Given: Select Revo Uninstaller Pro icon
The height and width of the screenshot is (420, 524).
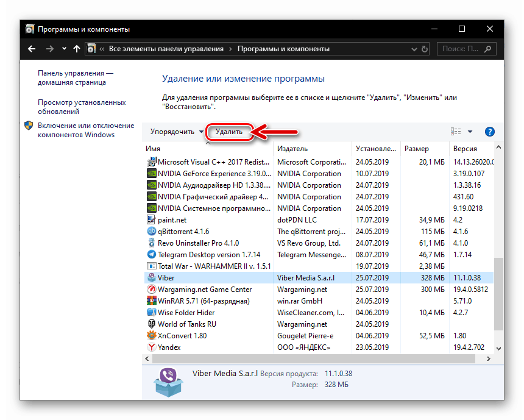Looking at the screenshot, I should [151, 243].
